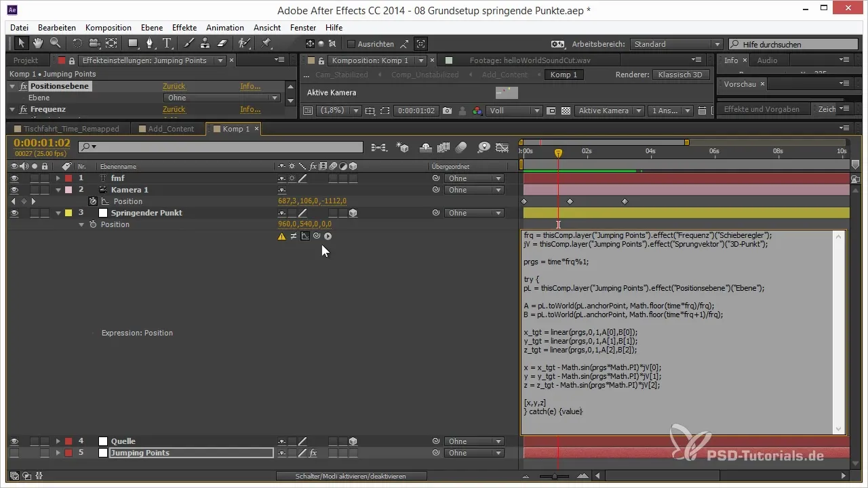The height and width of the screenshot is (488, 868).
Task: Open the expression language menu arrow
Action: pos(328,237)
